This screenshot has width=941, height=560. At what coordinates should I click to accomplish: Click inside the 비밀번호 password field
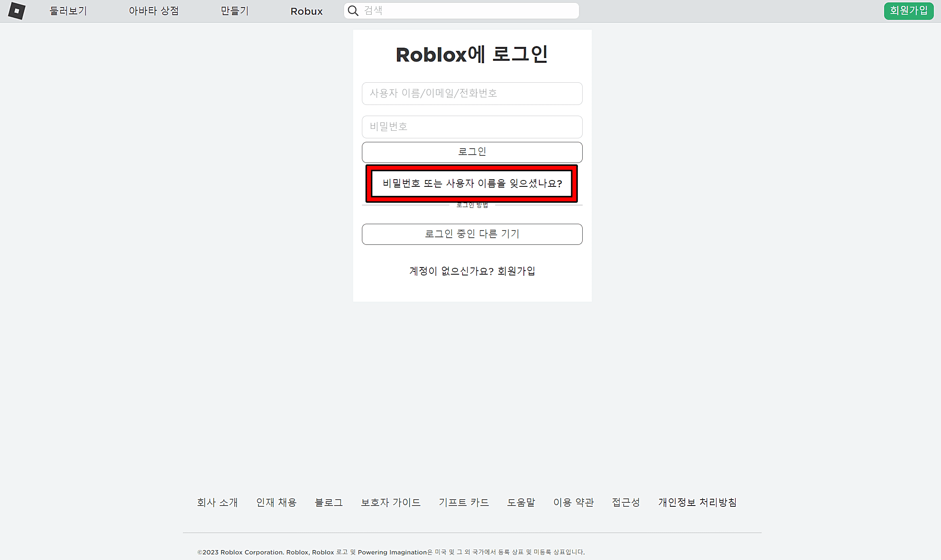(472, 127)
